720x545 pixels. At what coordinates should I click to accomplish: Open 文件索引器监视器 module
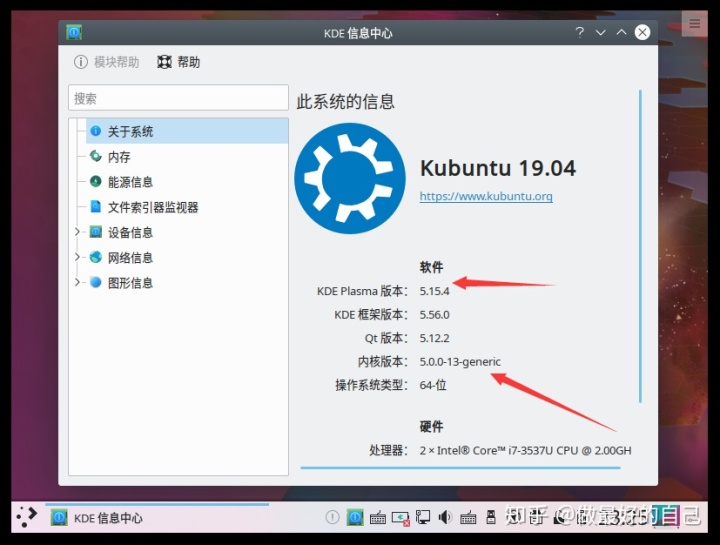(153, 208)
